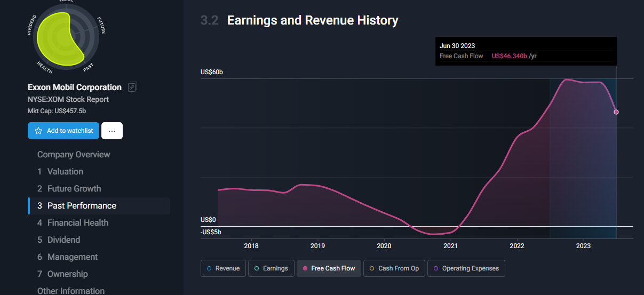Viewport: 644px width, 295px height.
Task: Click the Earnings and Revenue History heading
Action: point(313,21)
